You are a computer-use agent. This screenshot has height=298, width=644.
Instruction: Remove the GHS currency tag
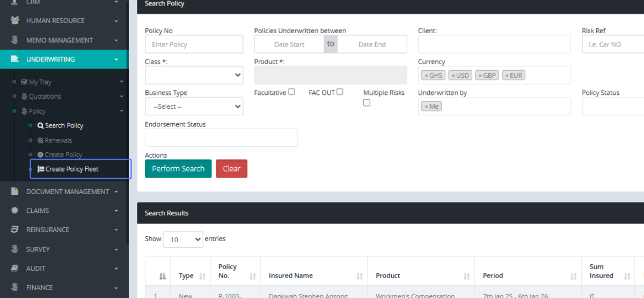[x=426, y=76]
